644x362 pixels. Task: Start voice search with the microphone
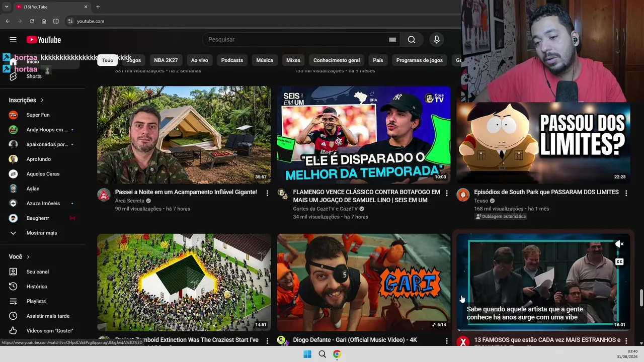436,40
